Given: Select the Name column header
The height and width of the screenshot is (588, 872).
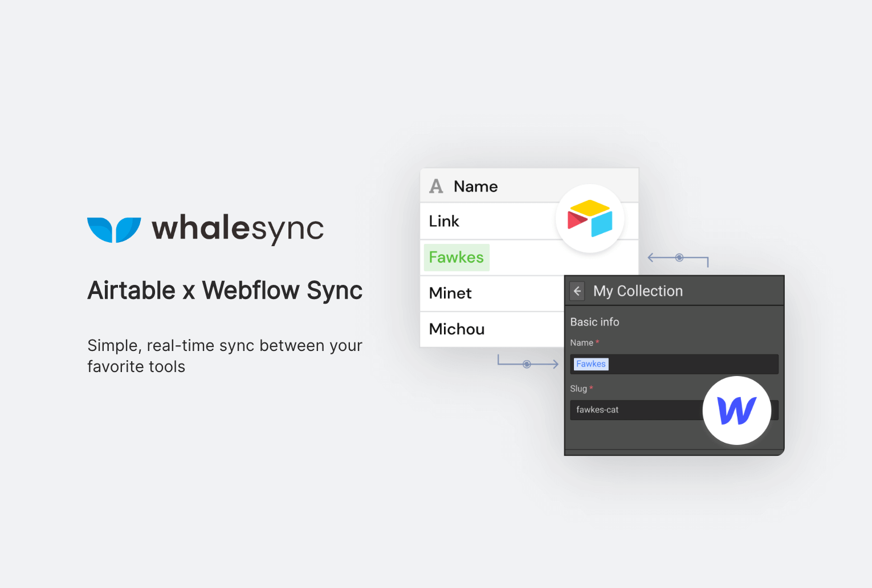Looking at the screenshot, I should 529,186.
